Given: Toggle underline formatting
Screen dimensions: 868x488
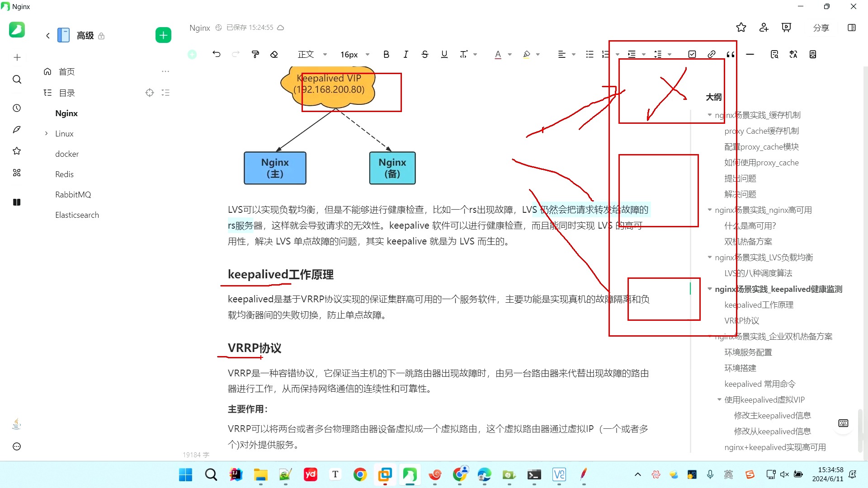Looking at the screenshot, I should coord(444,54).
